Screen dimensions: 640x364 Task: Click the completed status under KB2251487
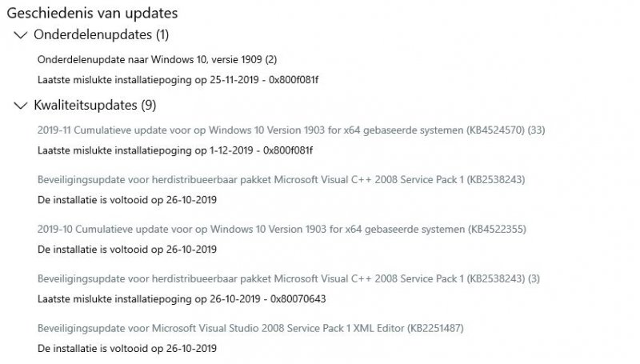pos(127,348)
